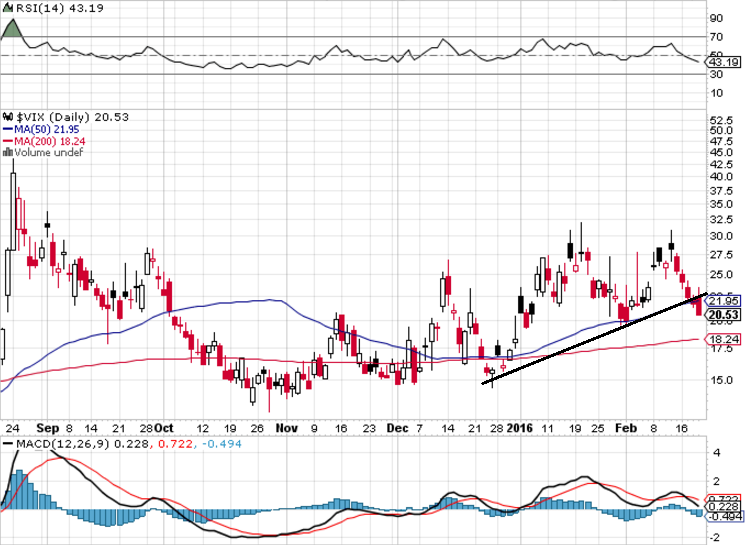Click the Feb label on date axis
This screenshot has width=745, height=545.
(x=626, y=428)
